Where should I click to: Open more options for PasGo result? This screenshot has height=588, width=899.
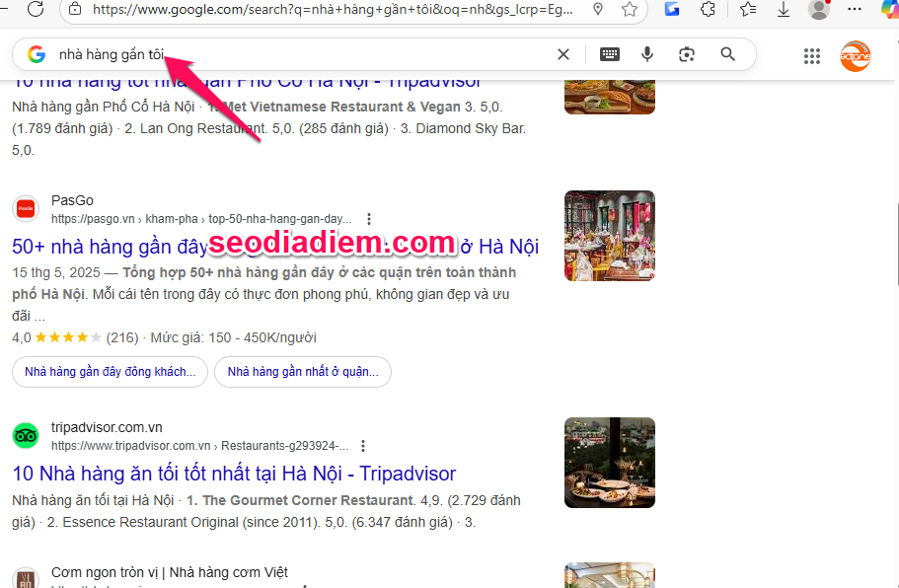click(369, 219)
